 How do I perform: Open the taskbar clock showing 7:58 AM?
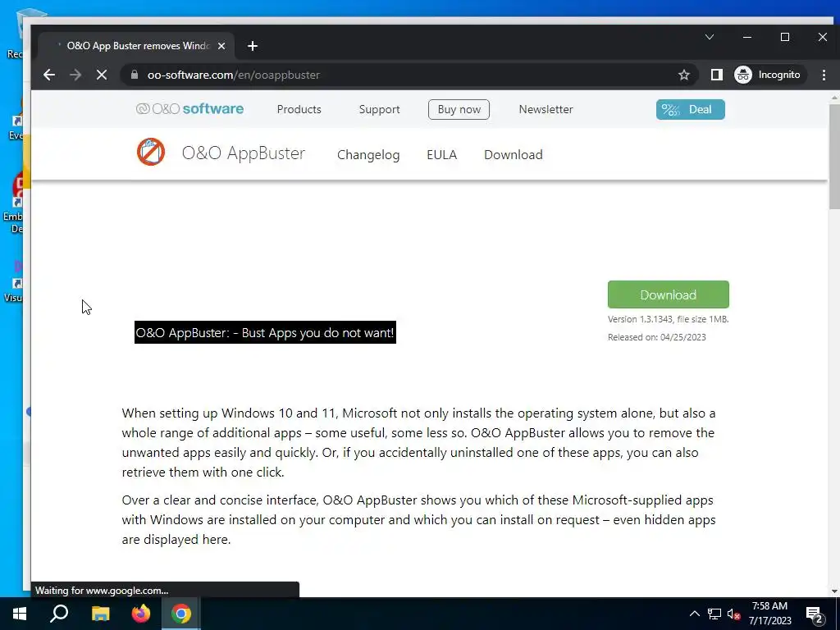pyautogui.click(x=769, y=614)
